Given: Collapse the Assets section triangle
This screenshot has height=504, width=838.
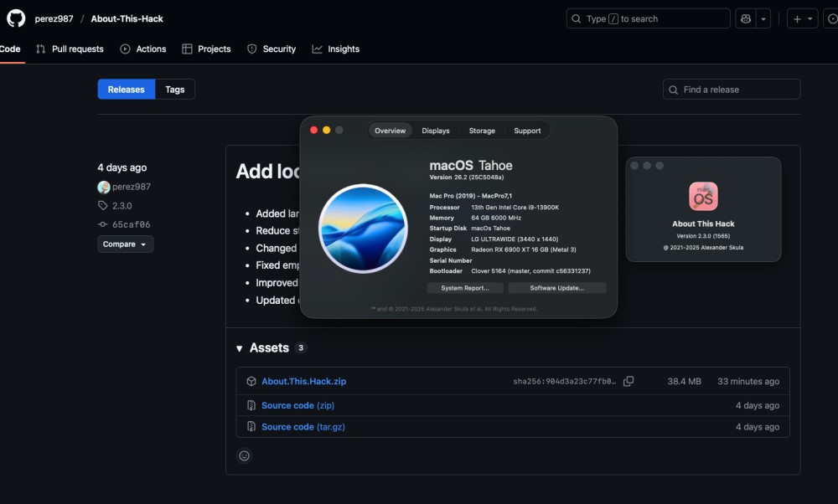Looking at the screenshot, I should (x=240, y=348).
